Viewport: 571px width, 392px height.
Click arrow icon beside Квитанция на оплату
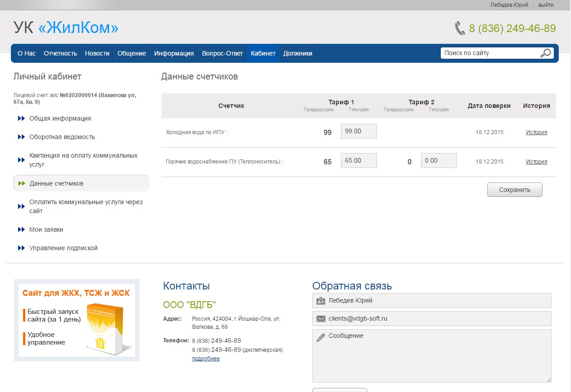[21, 160]
